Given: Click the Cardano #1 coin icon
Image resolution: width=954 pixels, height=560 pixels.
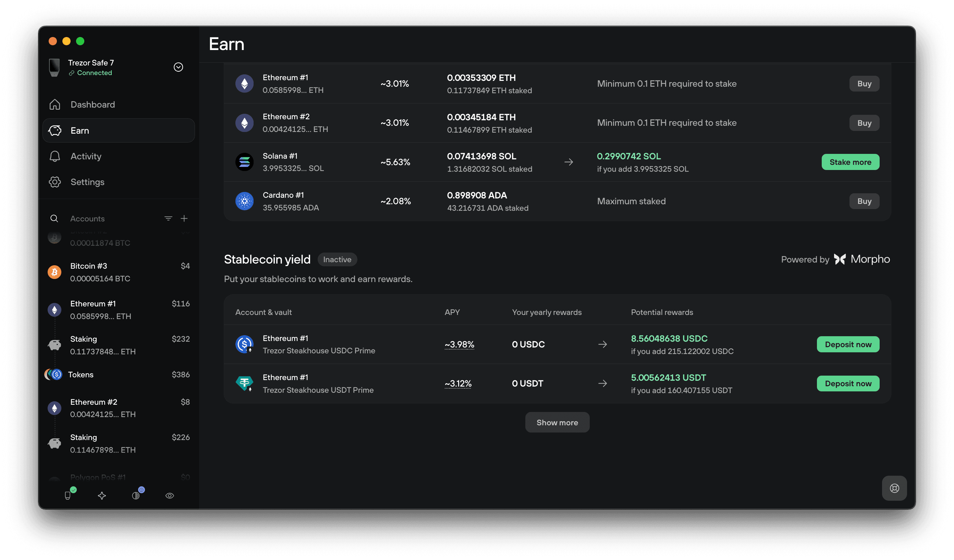Looking at the screenshot, I should point(245,201).
